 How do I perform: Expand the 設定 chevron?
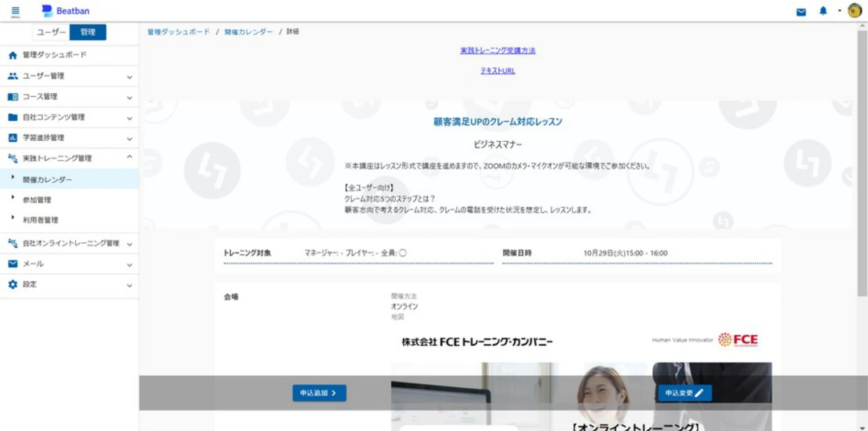coord(129,285)
